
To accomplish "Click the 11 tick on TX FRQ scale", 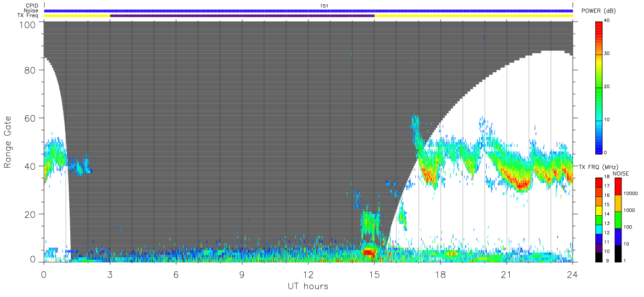I will pyautogui.click(x=607, y=242).
